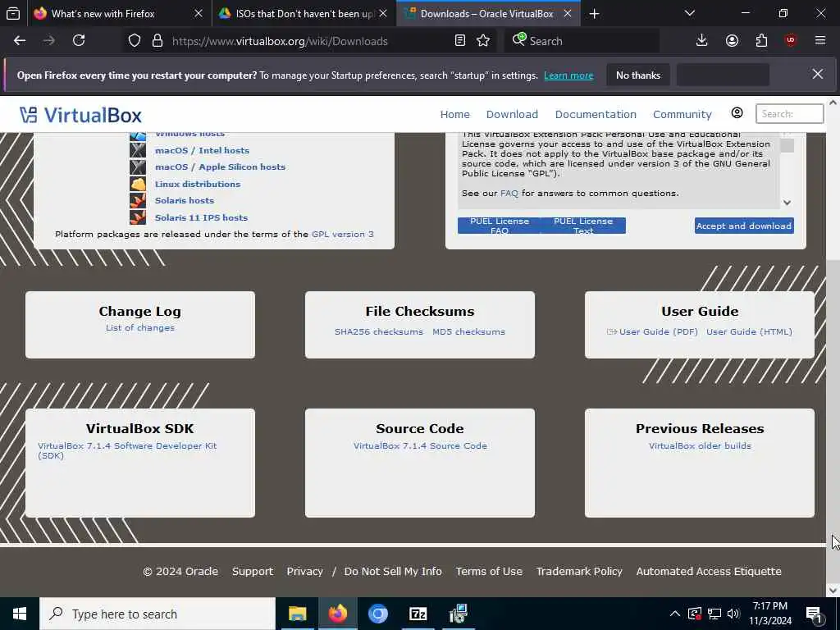The image size is (840, 630).
Task: Open 7-Zip from the taskbar
Action: tap(418, 614)
